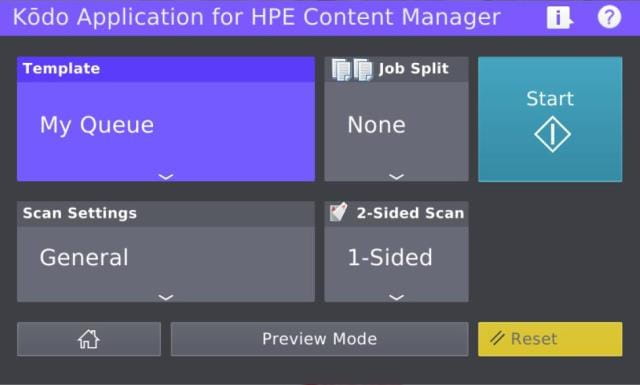Go to home via the house icon

point(89,339)
